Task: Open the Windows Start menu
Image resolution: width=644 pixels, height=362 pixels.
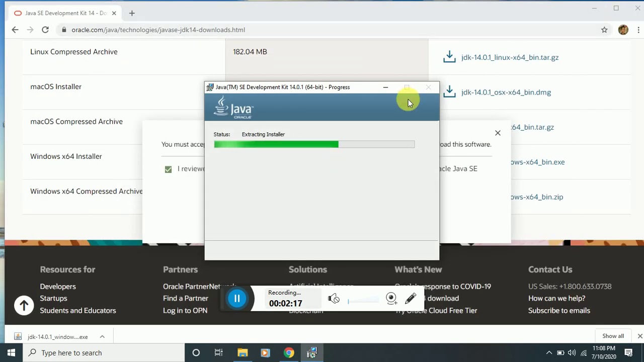Action: coord(11,352)
